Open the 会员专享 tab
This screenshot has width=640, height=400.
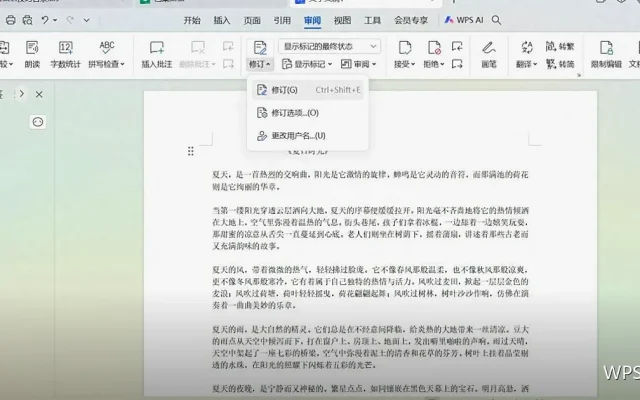click(x=411, y=20)
